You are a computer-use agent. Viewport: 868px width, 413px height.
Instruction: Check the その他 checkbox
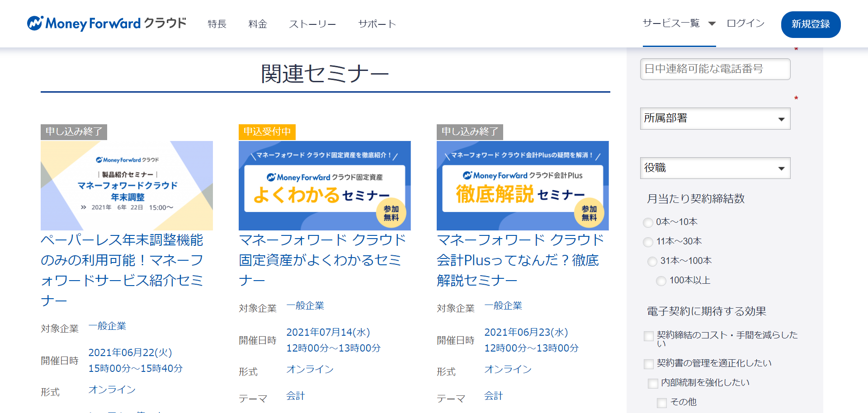click(662, 403)
